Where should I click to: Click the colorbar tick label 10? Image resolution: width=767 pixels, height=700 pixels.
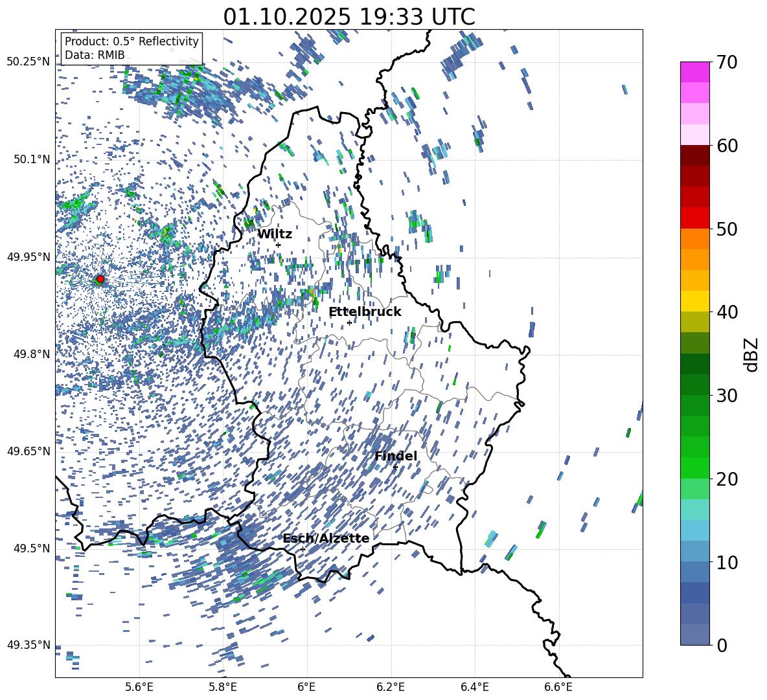(x=727, y=562)
